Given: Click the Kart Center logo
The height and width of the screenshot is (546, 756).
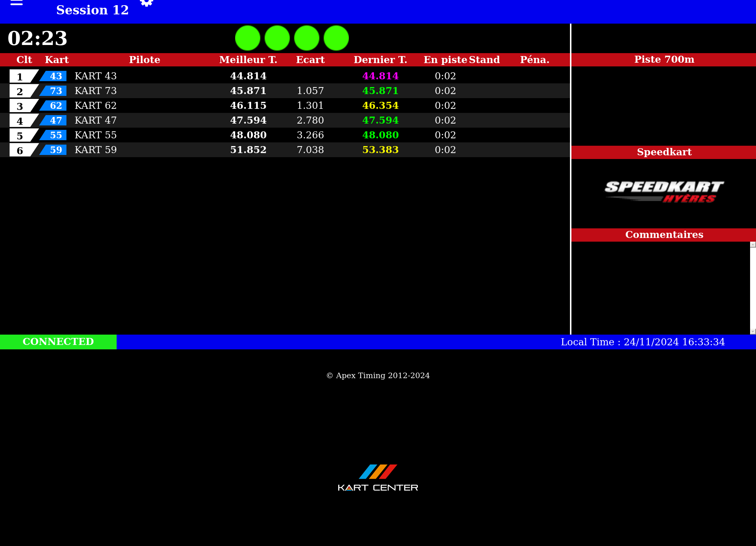Looking at the screenshot, I should (378, 478).
